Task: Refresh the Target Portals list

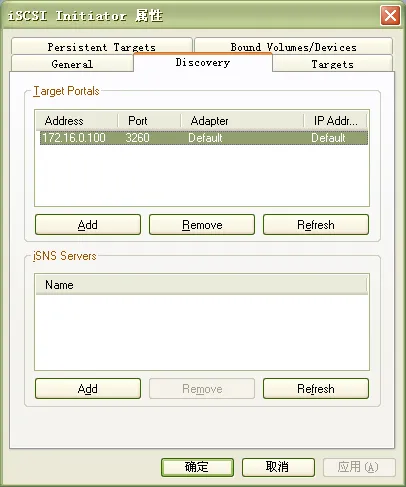Action: click(x=316, y=225)
